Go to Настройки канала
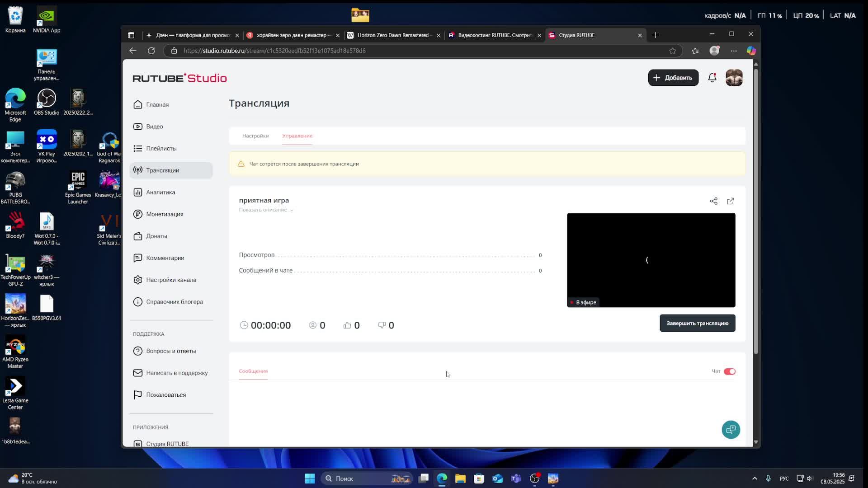The image size is (868, 488). coord(170,280)
